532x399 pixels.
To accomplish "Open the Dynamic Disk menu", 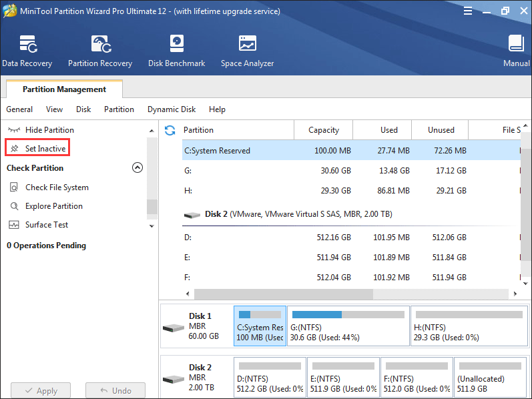I will pyautogui.click(x=172, y=109).
